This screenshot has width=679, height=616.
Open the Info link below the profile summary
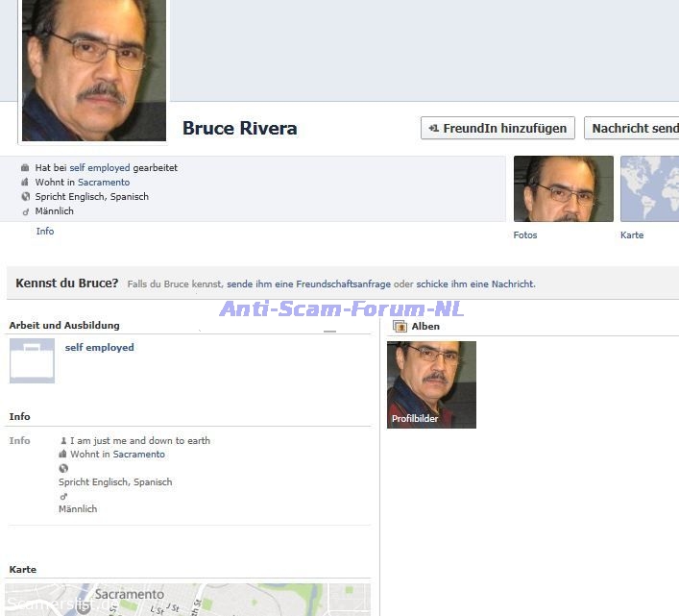[x=45, y=232]
